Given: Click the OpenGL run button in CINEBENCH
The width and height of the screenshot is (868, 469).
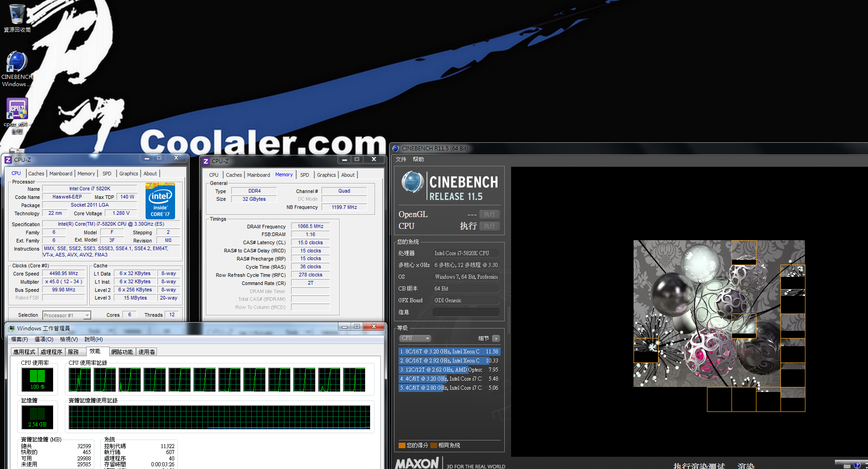Looking at the screenshot, I should (489, 214).
